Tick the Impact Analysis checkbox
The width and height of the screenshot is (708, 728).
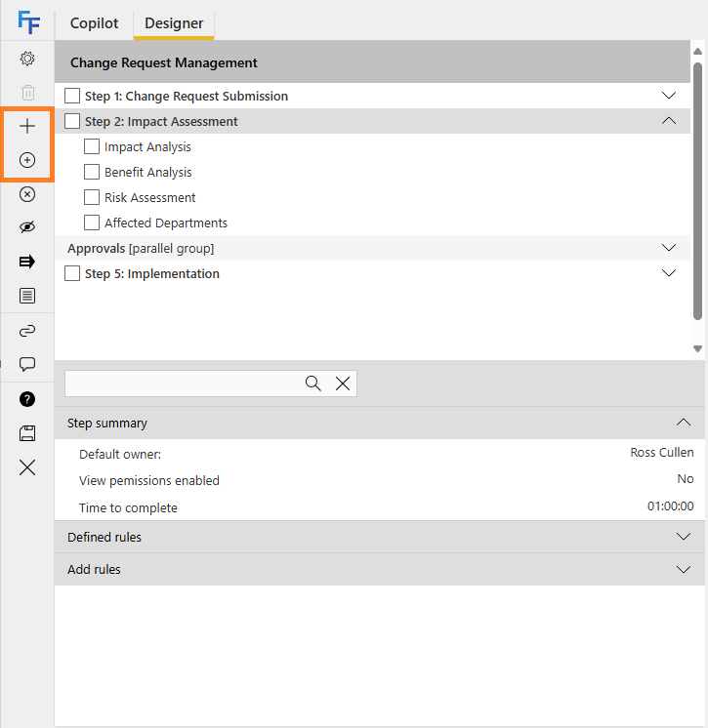pos(92,146)
